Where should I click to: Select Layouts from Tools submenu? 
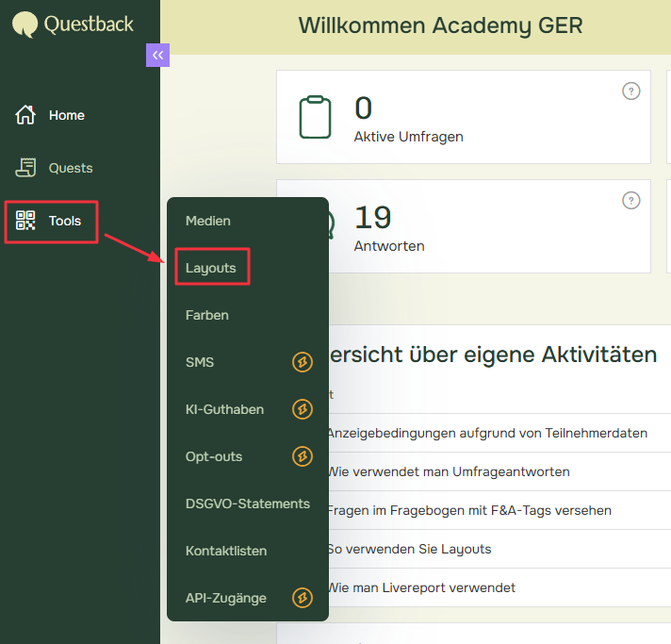211,268
